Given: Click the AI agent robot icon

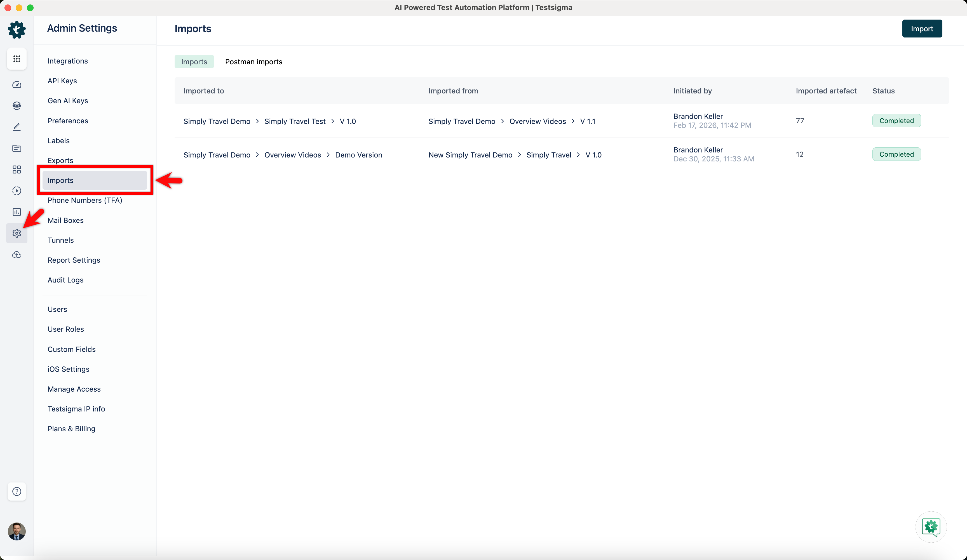Looking at the screenshot, I should pyautogui.click(x=17, y=106).
